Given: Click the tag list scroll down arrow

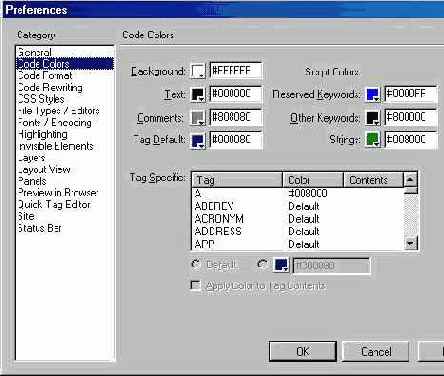Looking at the screenshot, I should pos(410,243).
